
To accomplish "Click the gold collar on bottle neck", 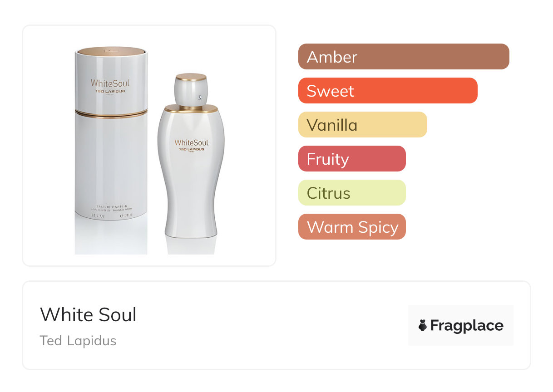I will pyautogui.click(x=191, y=108).
